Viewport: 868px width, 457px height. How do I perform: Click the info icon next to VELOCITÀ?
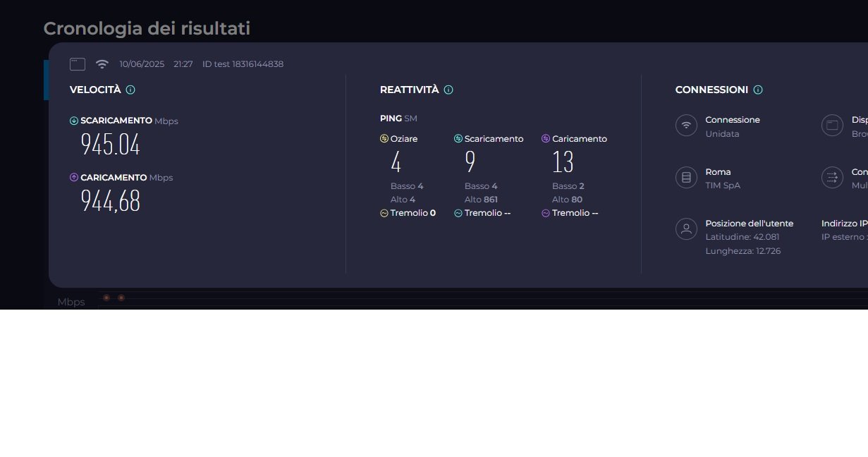coord(130,90)
